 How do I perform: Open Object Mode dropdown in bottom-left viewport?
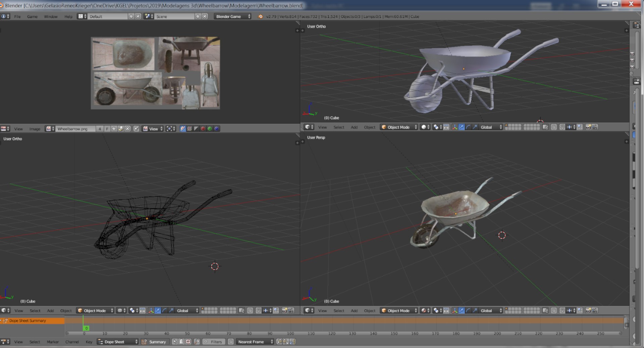(95, 310)
